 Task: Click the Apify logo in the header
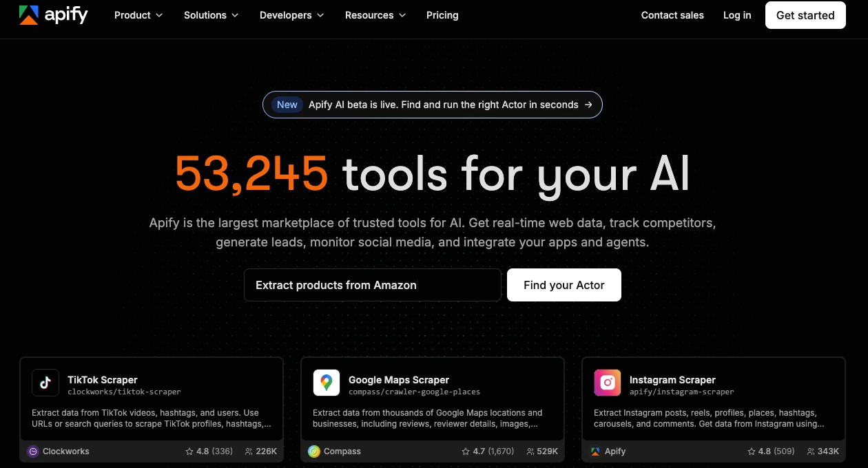pos(54,14)
